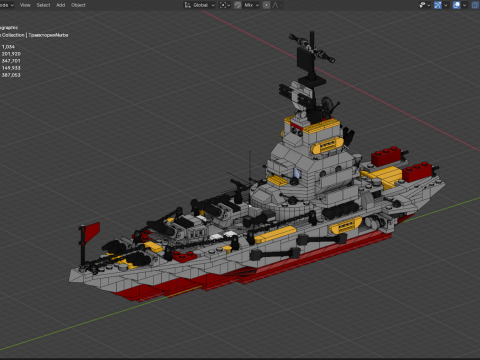
Task: Toggle snapping with the magnet icon
Action: (x=238, y=5)
